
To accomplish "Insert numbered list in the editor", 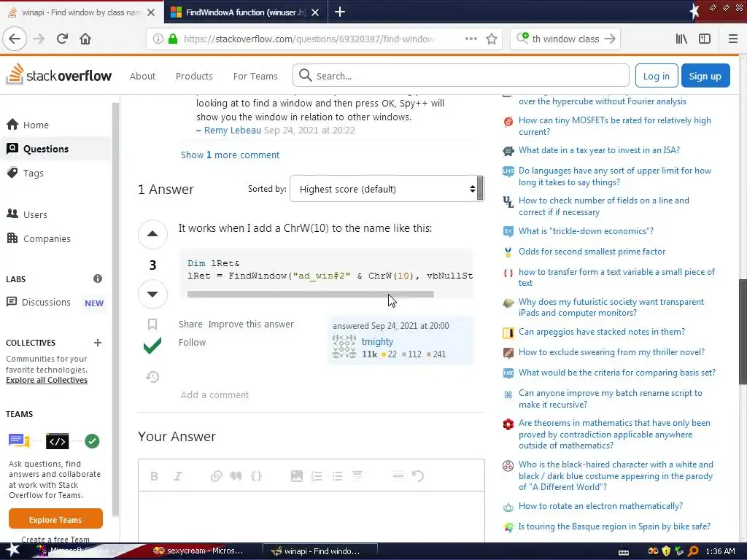I will (x=317, y=476).
